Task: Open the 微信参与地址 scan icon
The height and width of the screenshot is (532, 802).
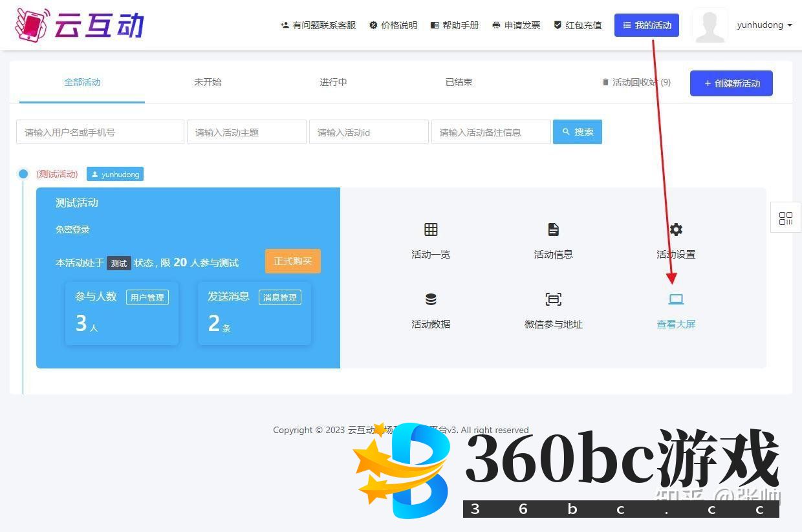Action: click(553, 299)
